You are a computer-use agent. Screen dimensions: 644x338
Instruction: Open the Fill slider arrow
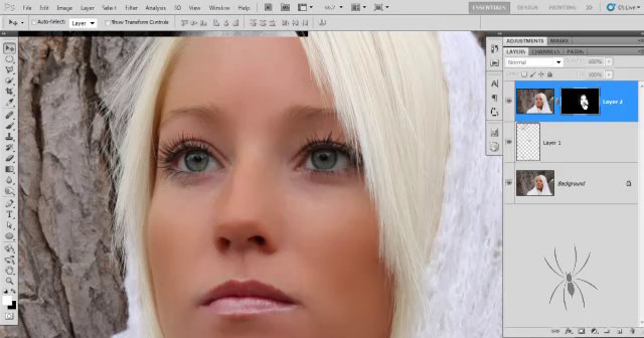coord(609,75)
